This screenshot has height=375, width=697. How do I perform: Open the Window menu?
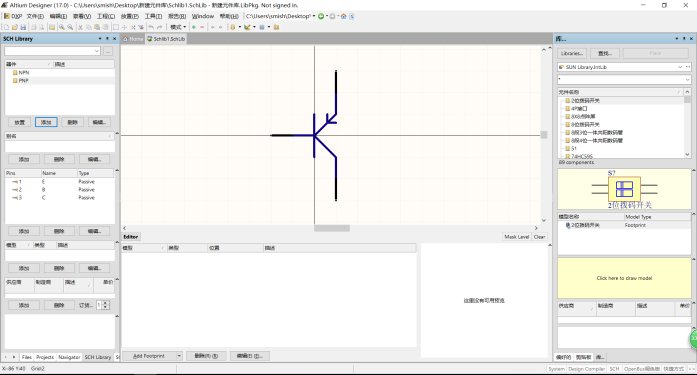click(x=203, y=16)
